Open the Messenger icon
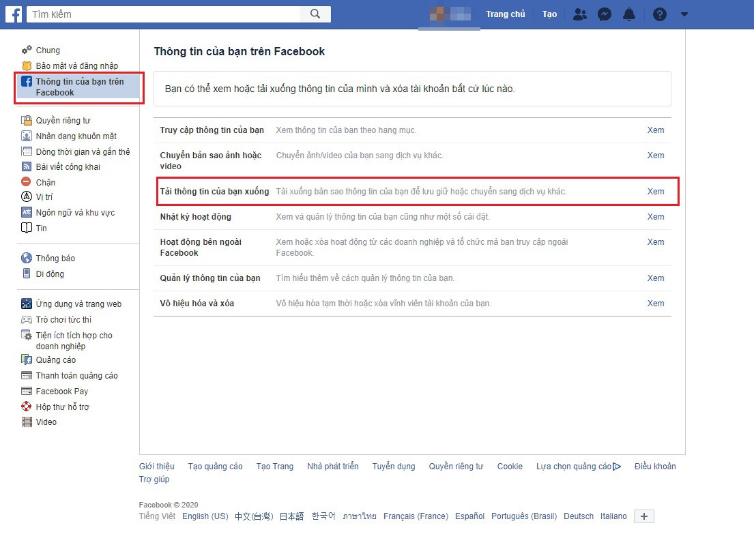 click(x=605, y=14)
